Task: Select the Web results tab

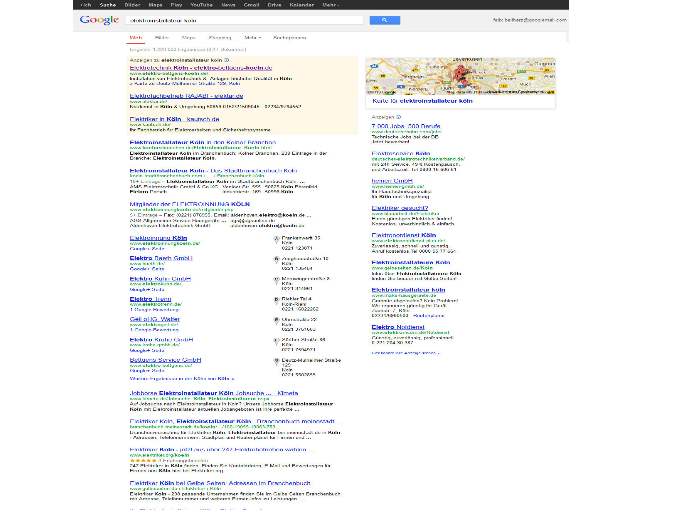Action: tap(136, 38)
